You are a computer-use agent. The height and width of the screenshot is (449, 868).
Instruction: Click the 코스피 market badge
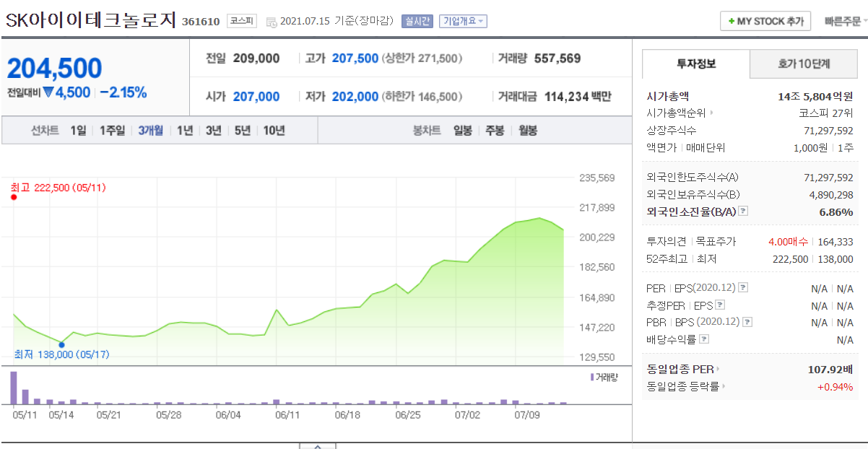(x=241, y=21)
